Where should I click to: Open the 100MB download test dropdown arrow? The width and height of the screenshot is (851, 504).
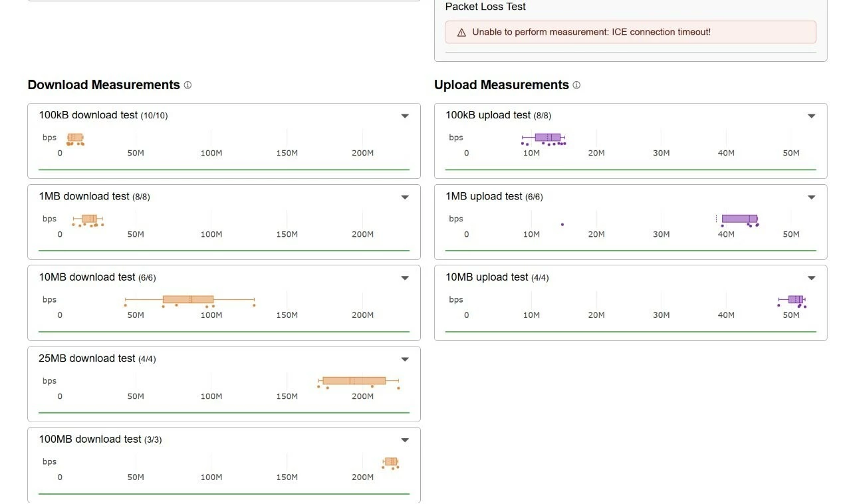point(405,440)
